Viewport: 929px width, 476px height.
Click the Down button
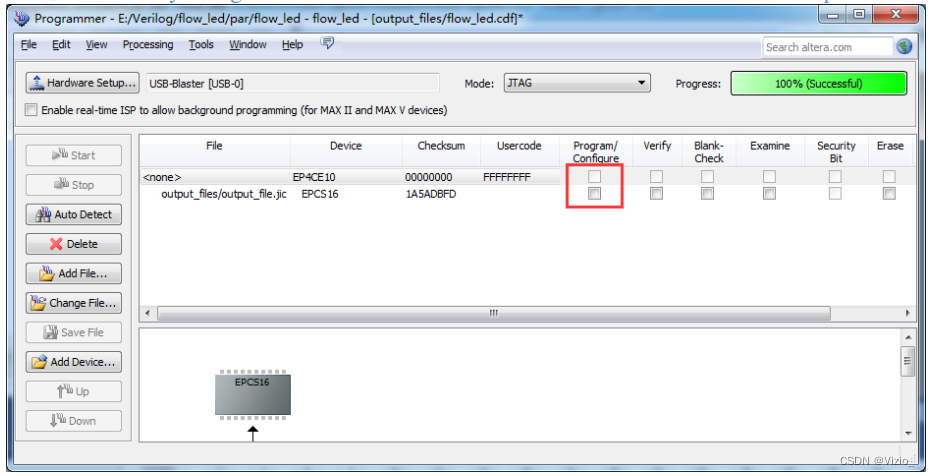(73, 421)
